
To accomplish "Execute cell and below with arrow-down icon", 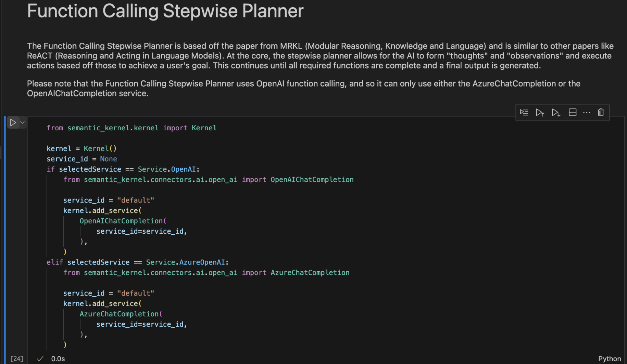I will click(556, 113).
